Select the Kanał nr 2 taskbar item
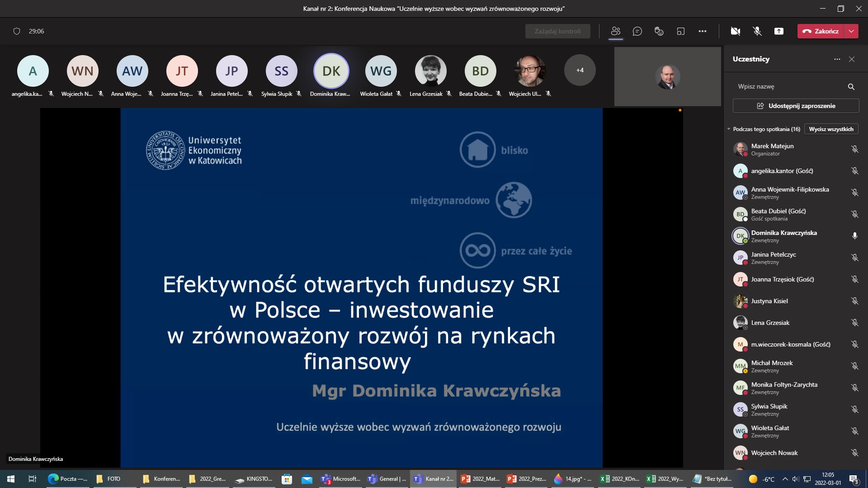Viewport: 868px width, 488px height. pos(433,479)
